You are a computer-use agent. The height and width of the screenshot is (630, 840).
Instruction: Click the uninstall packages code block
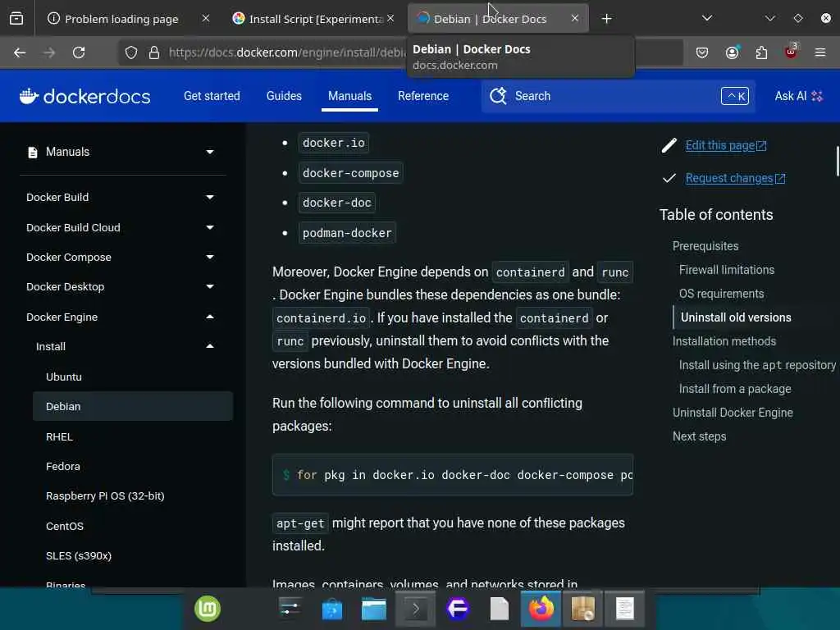(x=453, y=475)
